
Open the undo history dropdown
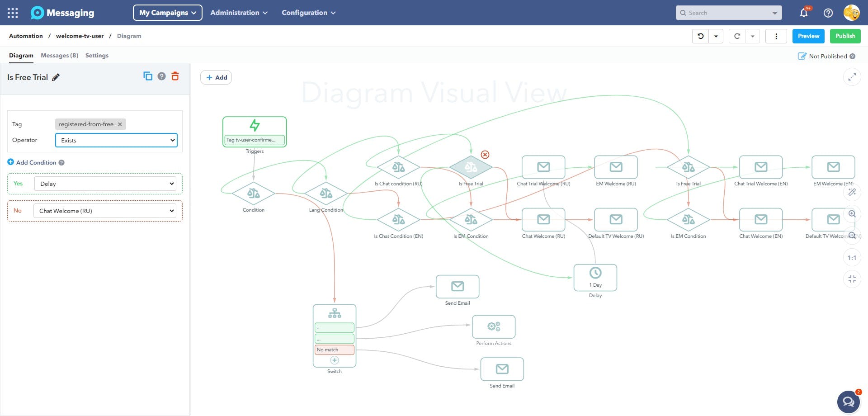(x=716, y=36)
